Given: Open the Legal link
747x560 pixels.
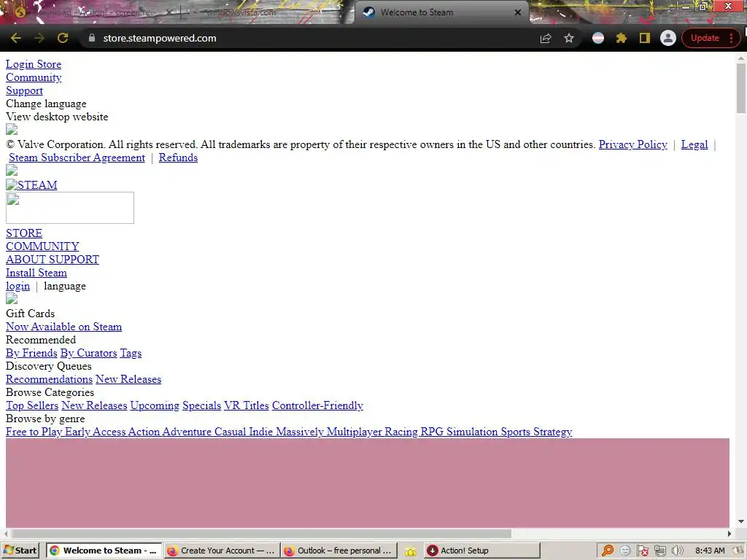Looking at the screenshot, I should point(694,144).
